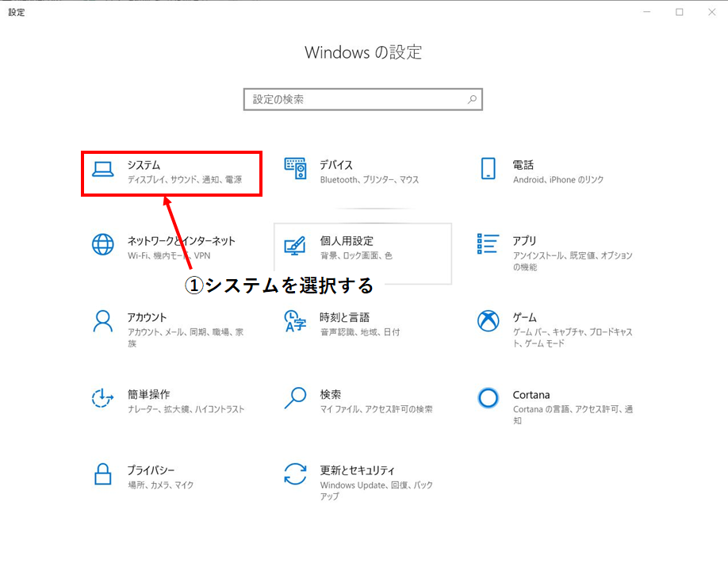The height and width of the screenshot is (571, 728).
Task: Open the システム settings title
Action: click(144, 165)
